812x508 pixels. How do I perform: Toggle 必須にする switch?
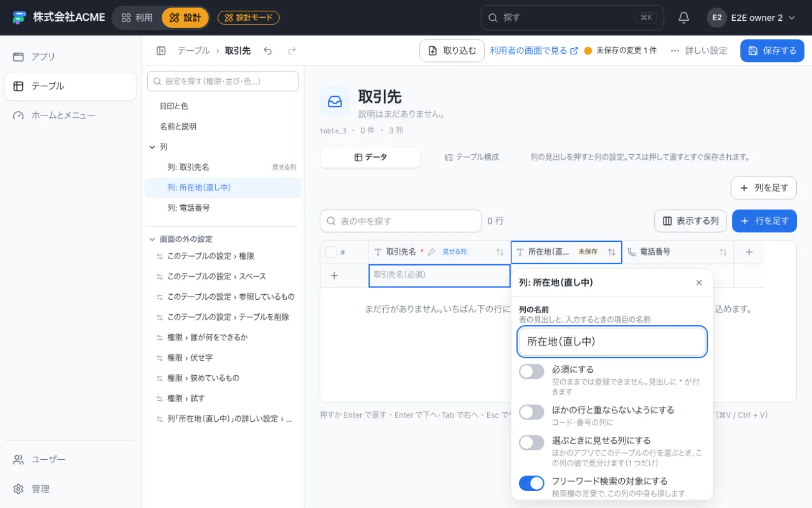tap(531, 371)
